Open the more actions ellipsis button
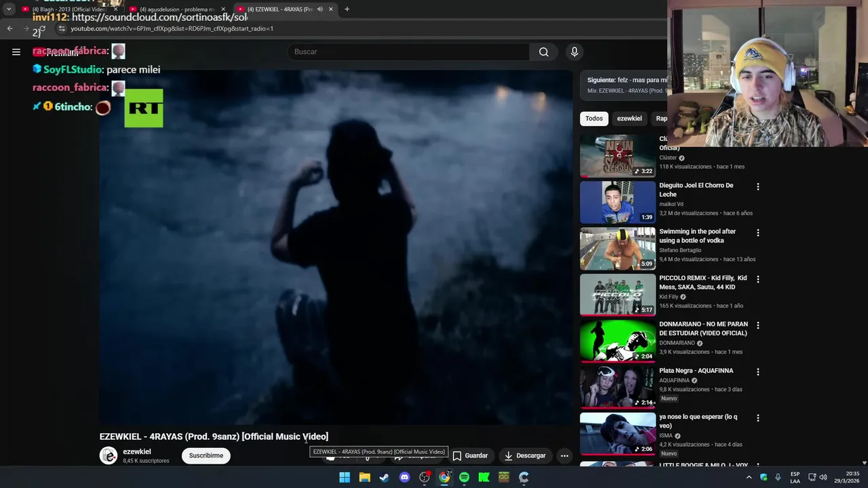Screen dimensions: 868x488 coord(564,455)
